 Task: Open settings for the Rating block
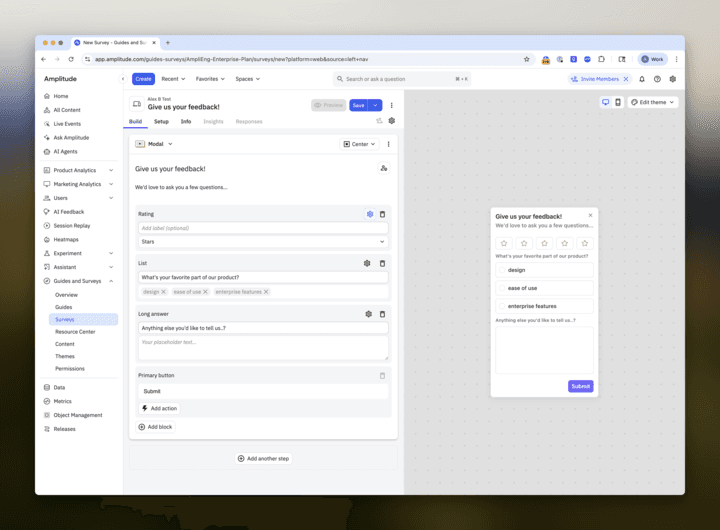(370, 214)
